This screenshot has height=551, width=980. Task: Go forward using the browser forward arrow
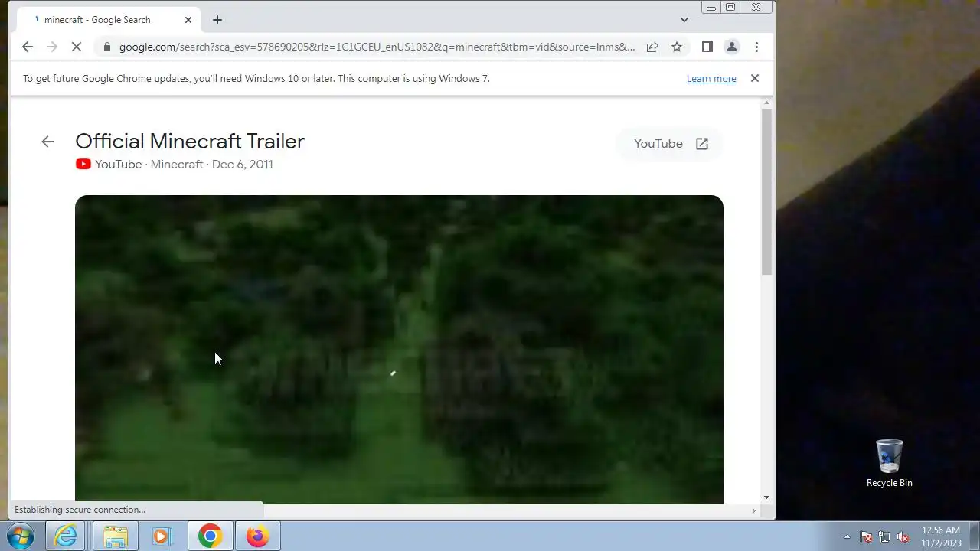pos(52,47)
